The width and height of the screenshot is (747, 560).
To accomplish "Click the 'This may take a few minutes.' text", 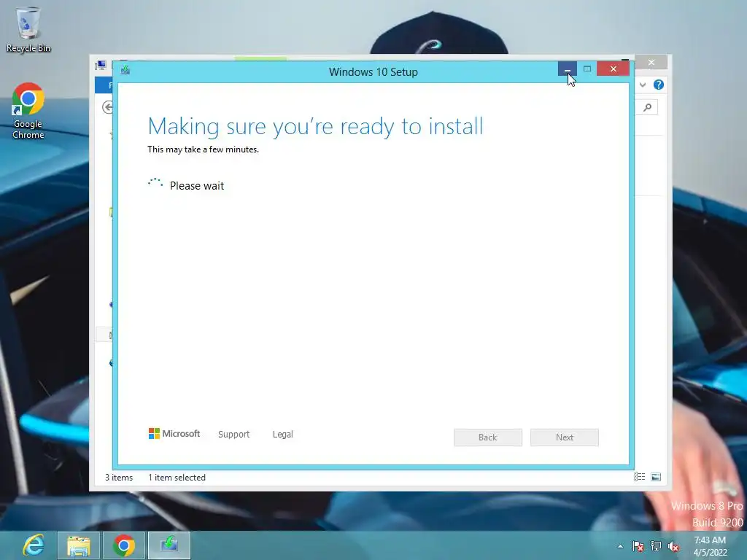I will [203, 149].
